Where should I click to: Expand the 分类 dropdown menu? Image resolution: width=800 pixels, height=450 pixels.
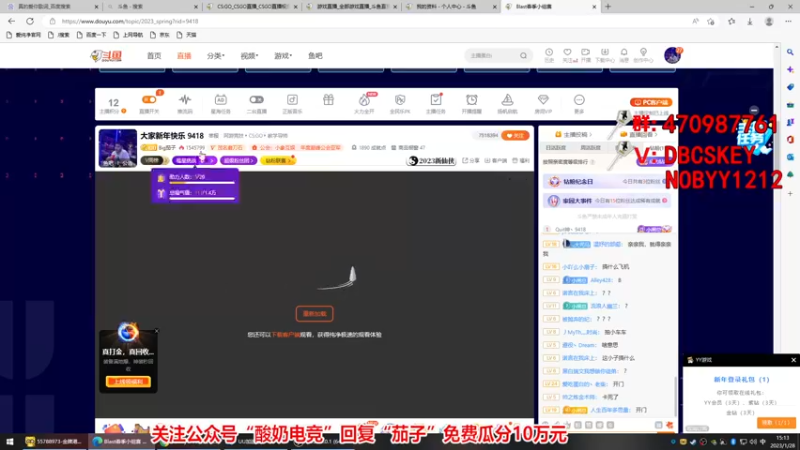click(215, 56)
